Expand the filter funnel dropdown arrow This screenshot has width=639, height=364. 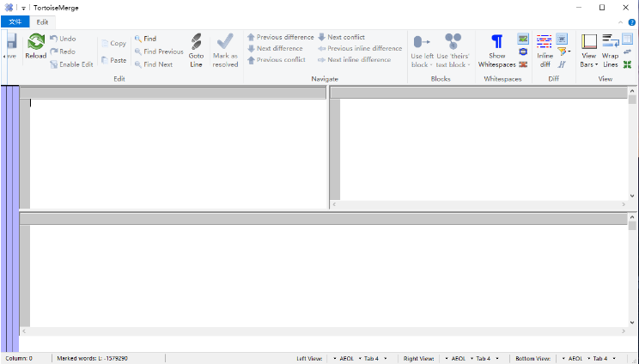[x=569, y=52]
